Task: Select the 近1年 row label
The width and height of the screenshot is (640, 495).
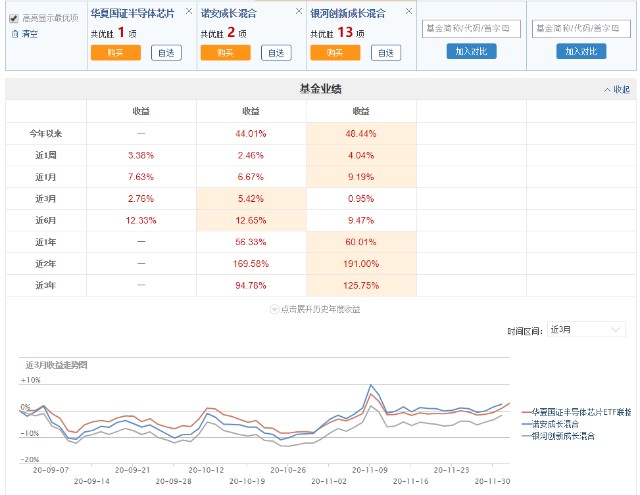Action: point(45,242)
